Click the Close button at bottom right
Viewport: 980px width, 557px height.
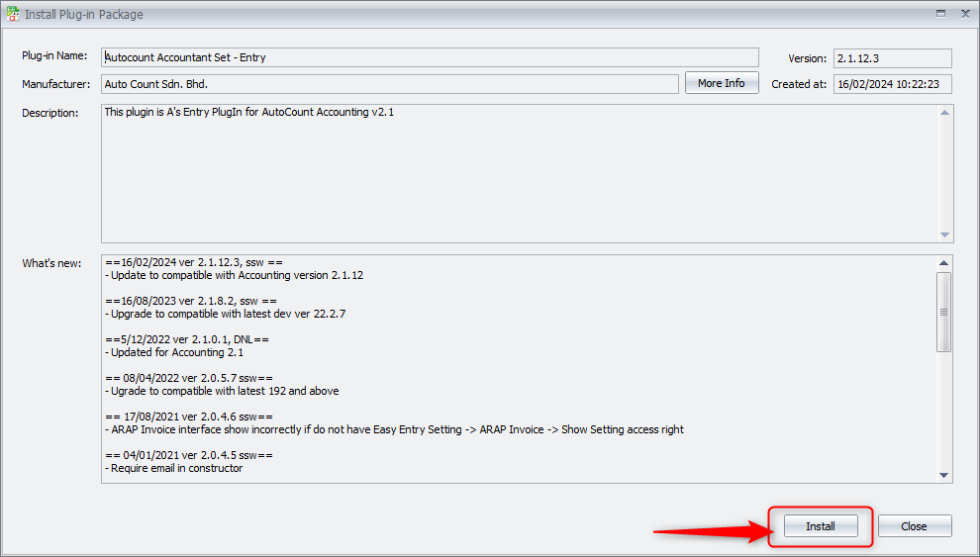914,526
